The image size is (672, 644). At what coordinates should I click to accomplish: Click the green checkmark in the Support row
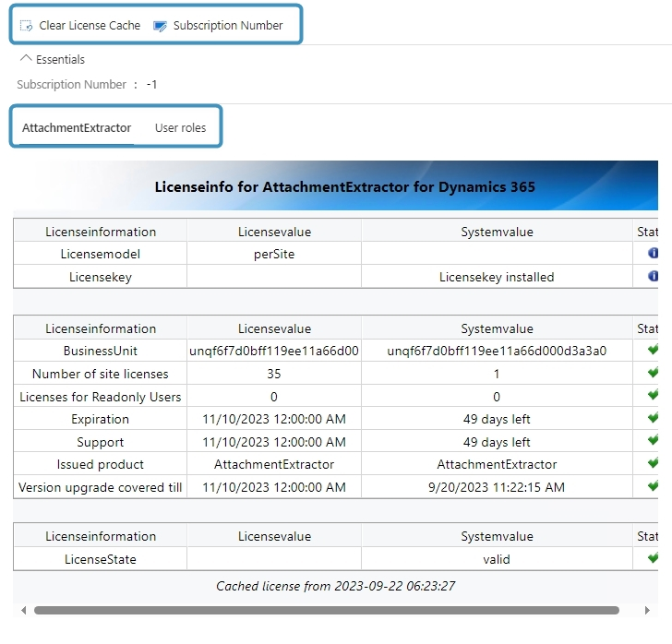pyautogui.click(x=653, y=440)
